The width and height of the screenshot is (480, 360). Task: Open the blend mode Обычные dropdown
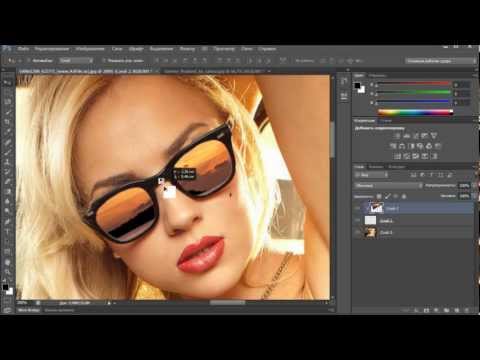pos(388,185)
